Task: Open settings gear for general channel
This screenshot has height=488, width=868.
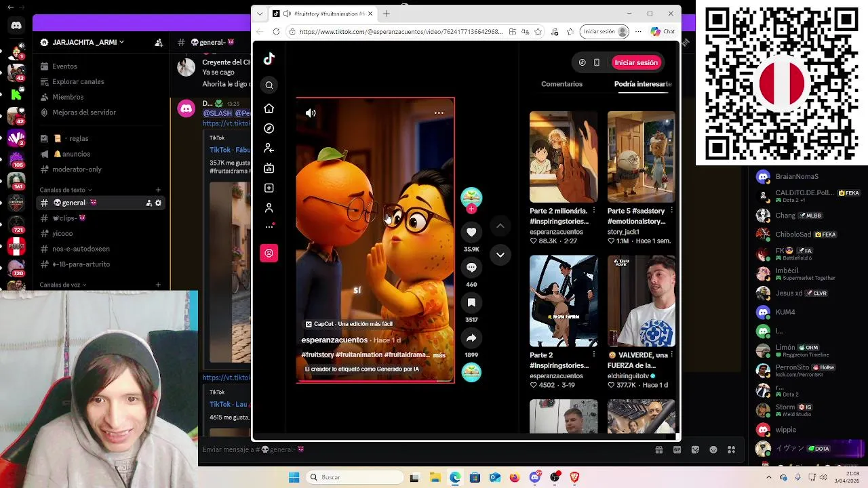Action: pyautogui.click(x=159, y=203)
